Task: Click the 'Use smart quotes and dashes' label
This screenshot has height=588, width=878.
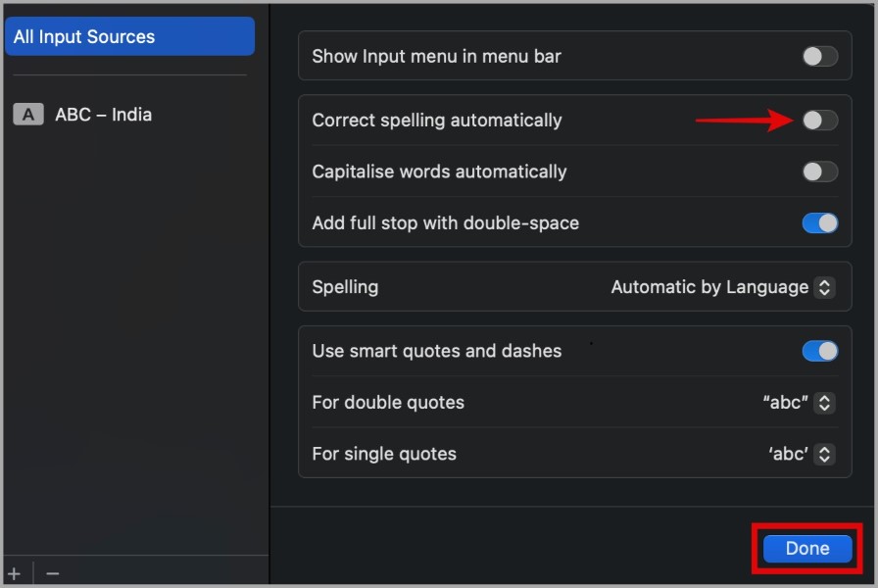Action: coord(437,351)
